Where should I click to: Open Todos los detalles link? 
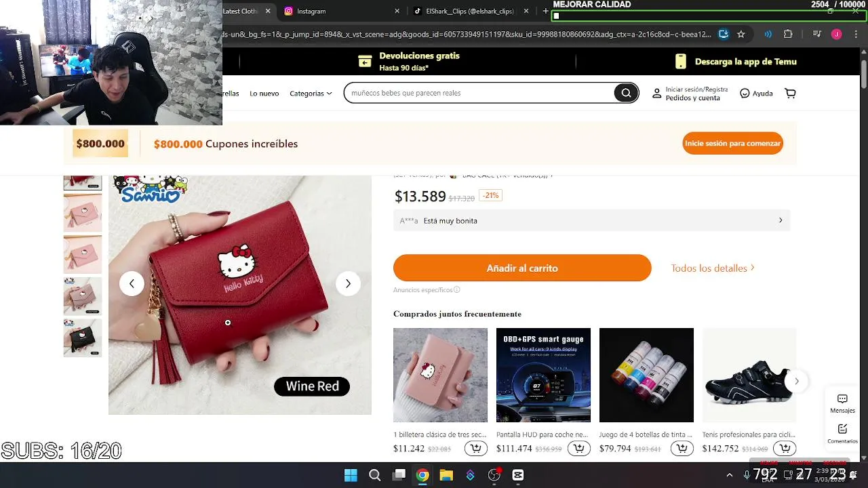[x=713, y=268]
